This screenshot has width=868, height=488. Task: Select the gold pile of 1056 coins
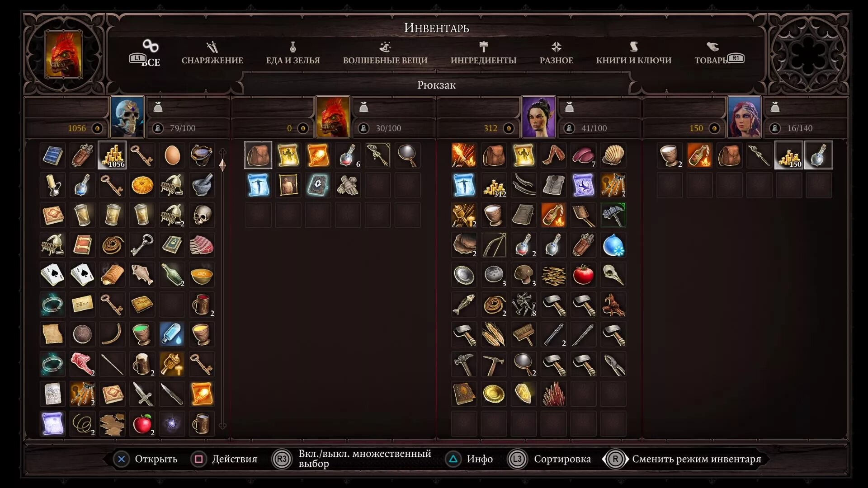[x=112, y=155]
